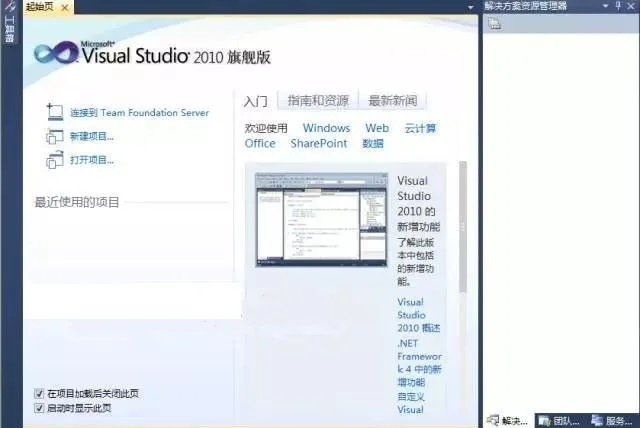Open the .NET Framework 4 中的新增功能 link

419,363
